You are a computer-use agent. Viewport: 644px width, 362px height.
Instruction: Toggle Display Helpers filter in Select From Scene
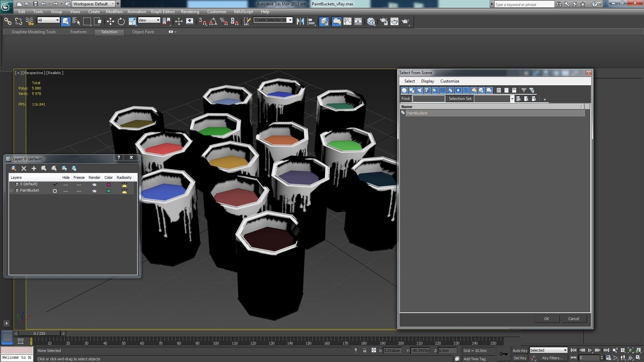coord(435,90)
